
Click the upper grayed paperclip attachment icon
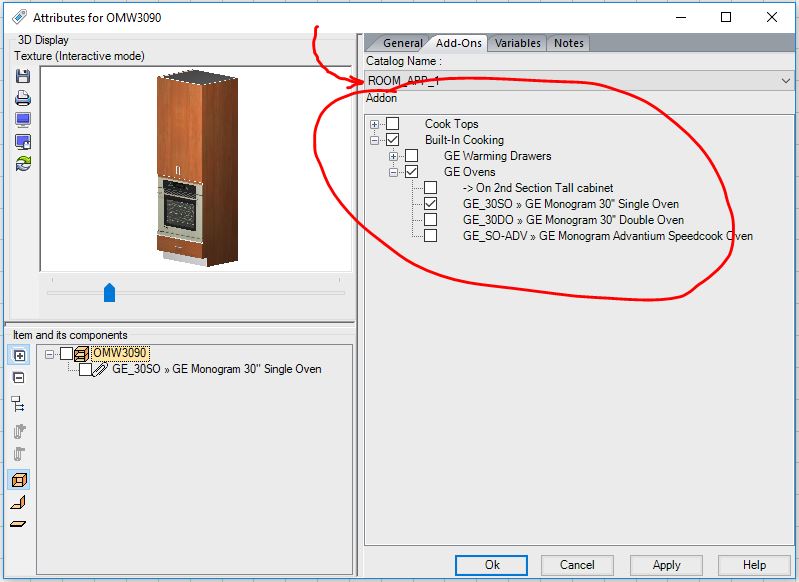point(19,431)
